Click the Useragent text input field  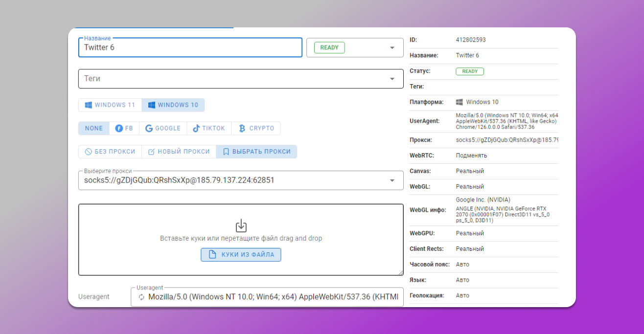point(272,297)
